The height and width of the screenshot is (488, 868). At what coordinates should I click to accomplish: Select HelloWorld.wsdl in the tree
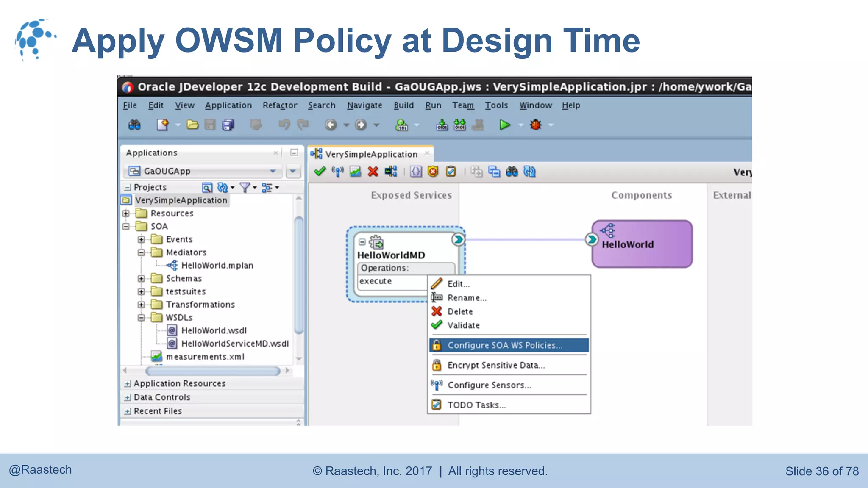(x=214, y=330)
